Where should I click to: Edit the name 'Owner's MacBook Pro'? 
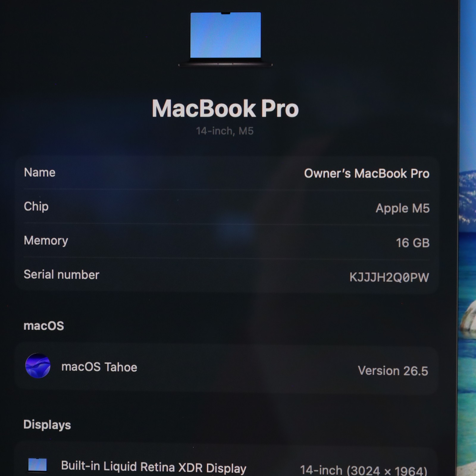(367, 173)
